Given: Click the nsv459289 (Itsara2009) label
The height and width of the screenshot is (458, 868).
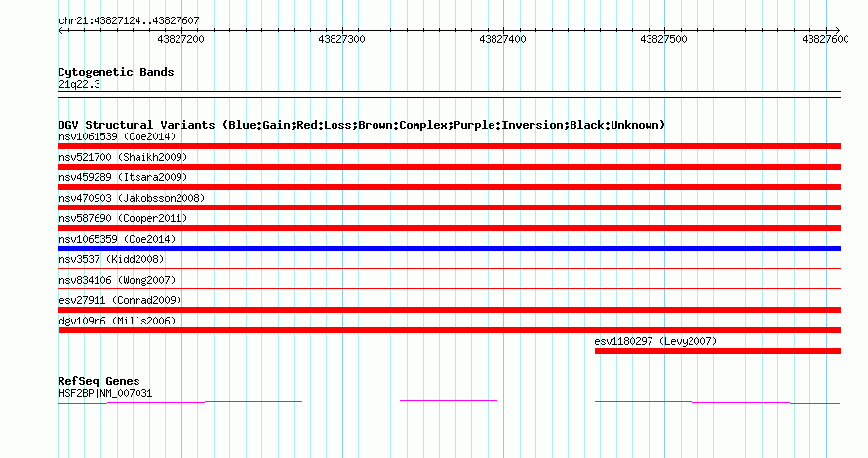Looking at the screenshot, I should click(123, 177).
